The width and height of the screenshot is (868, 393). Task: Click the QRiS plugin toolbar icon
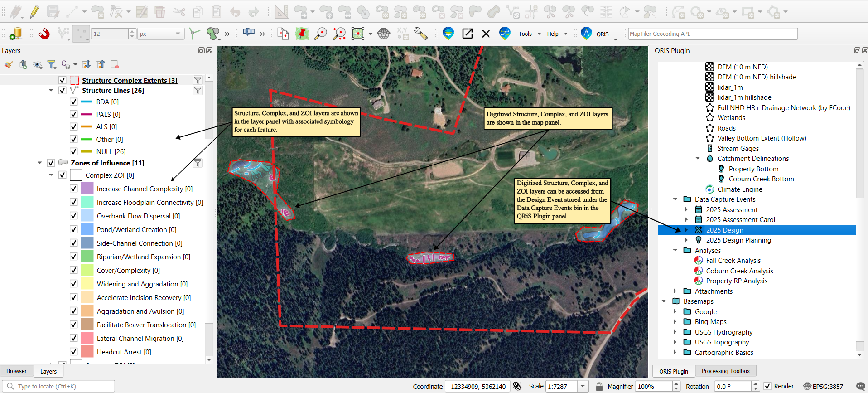[586, 34]
